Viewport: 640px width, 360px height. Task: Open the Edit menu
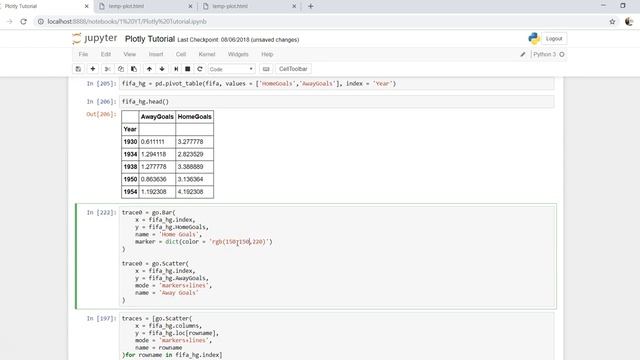click(x=106, y=54)
